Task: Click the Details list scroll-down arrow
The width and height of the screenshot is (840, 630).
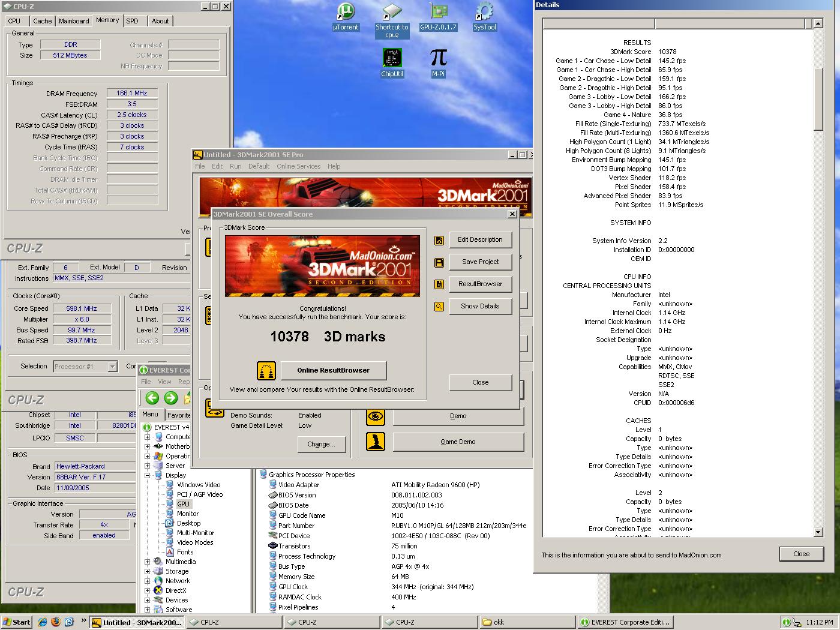Action: [818, 532]
